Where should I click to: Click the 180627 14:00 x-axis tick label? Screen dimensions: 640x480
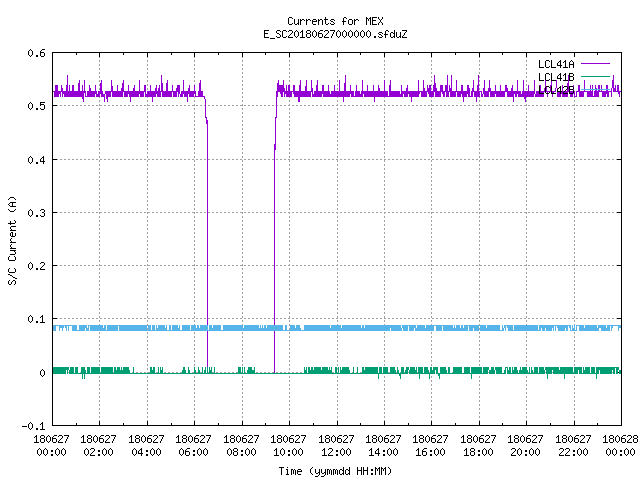point(383,446)
